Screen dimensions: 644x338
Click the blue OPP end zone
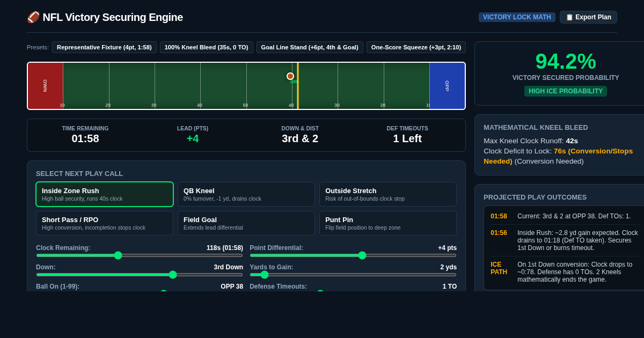[447, 86]
